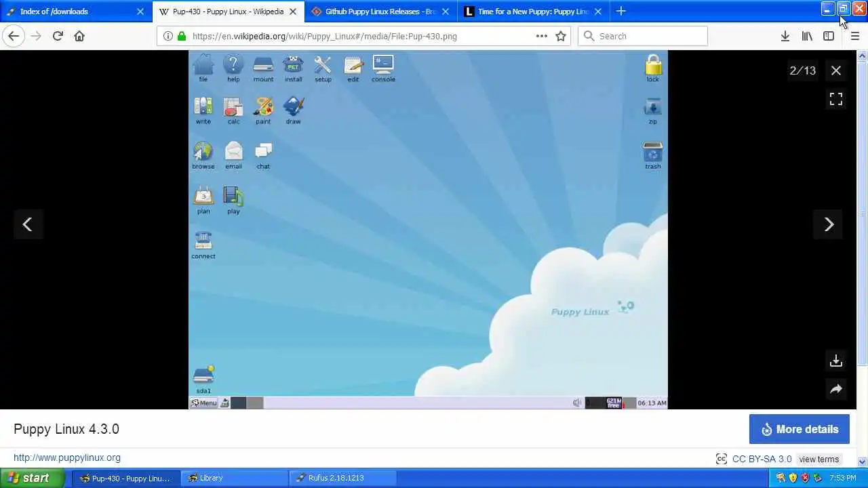The height and width of the screenshot is (488, 868).
Task: Share or embed this file icon
Action: point(836,389)
